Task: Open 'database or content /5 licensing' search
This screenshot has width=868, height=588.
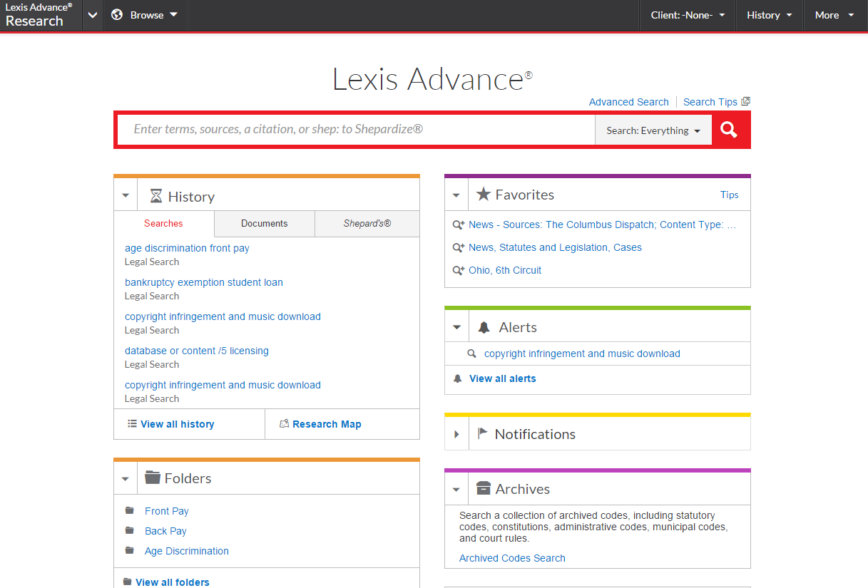Action: tap(197, 351)
